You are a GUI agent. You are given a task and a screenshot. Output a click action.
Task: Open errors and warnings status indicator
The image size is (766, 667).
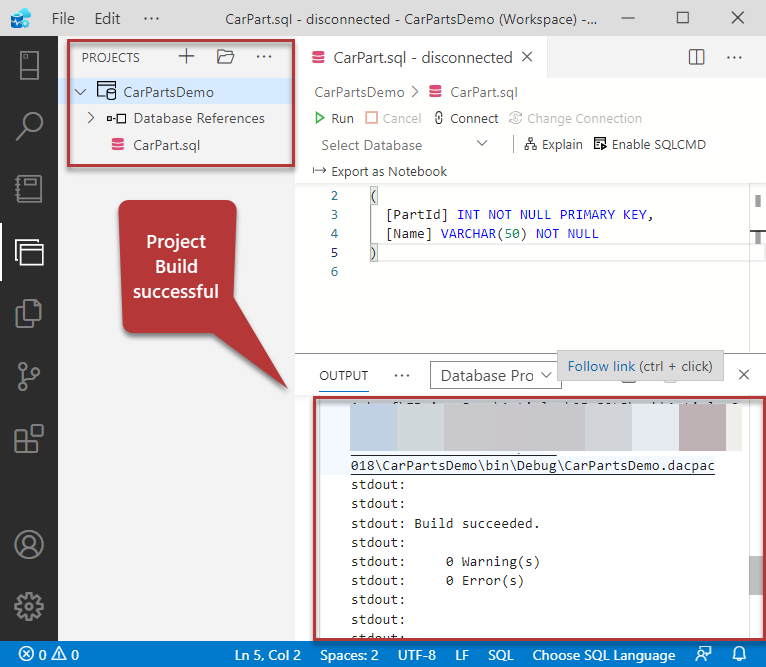pos(49,654)
